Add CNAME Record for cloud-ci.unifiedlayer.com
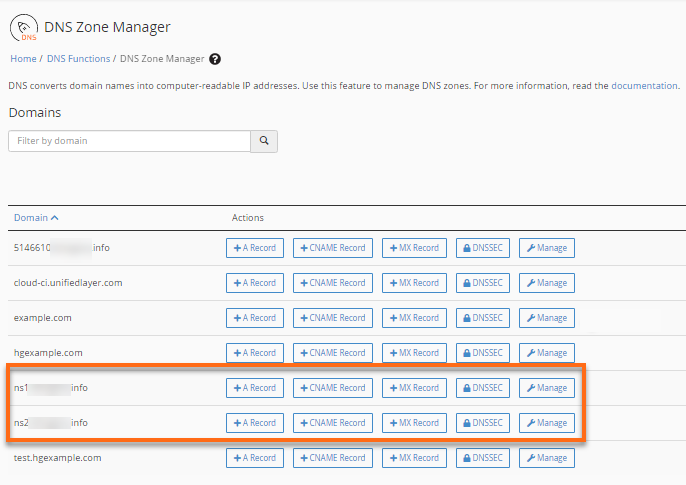The width and height of the screenshot is (686, 485). [333, 283]
